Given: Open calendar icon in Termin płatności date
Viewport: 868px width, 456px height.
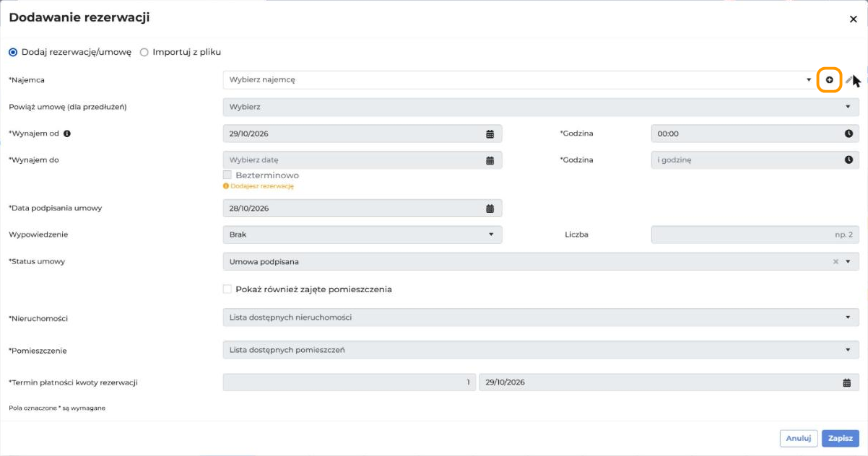Looking at the screenshot, I should (x=847, y=382).
